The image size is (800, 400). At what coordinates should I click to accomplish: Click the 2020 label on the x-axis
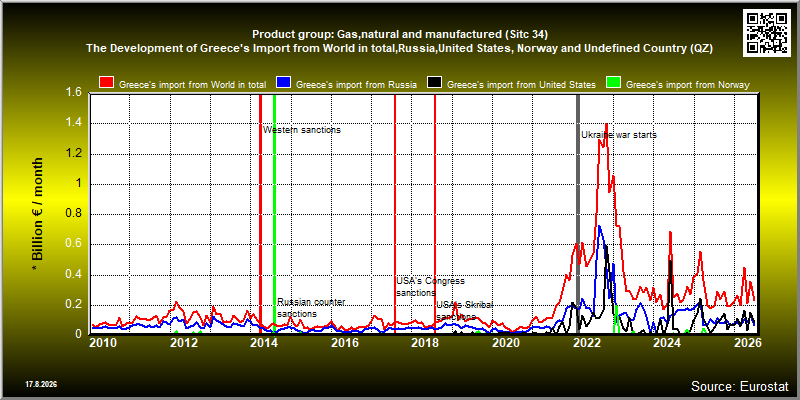point(506,342)
